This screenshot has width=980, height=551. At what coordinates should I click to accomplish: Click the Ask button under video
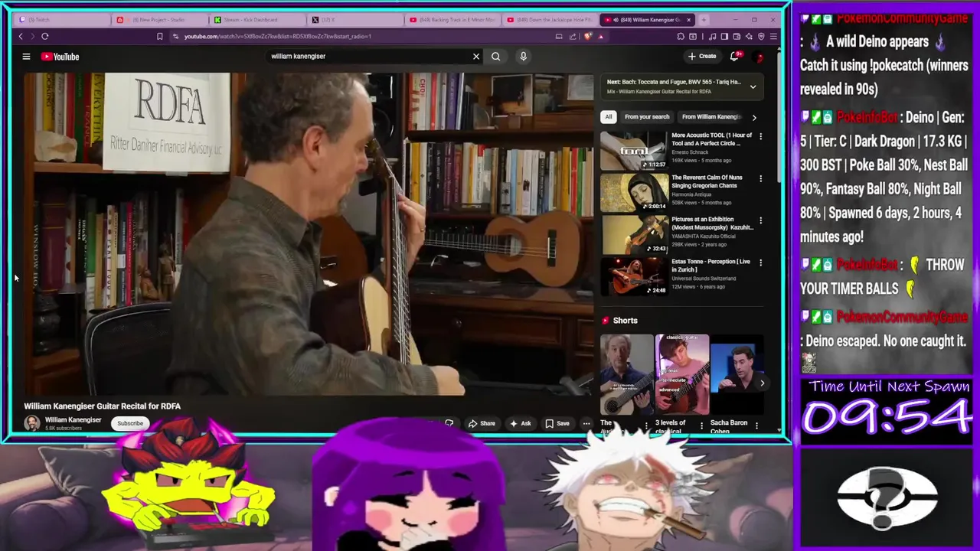(x=520, y=423)
